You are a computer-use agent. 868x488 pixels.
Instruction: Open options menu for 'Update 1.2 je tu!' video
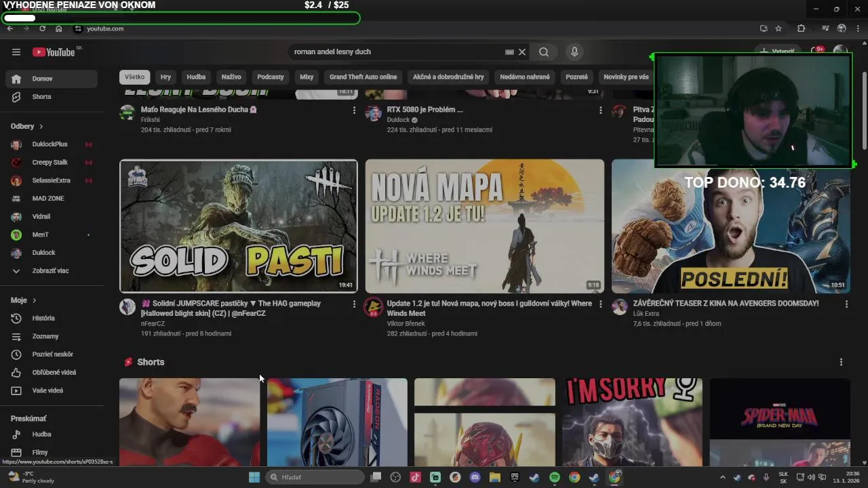point(600,305)
